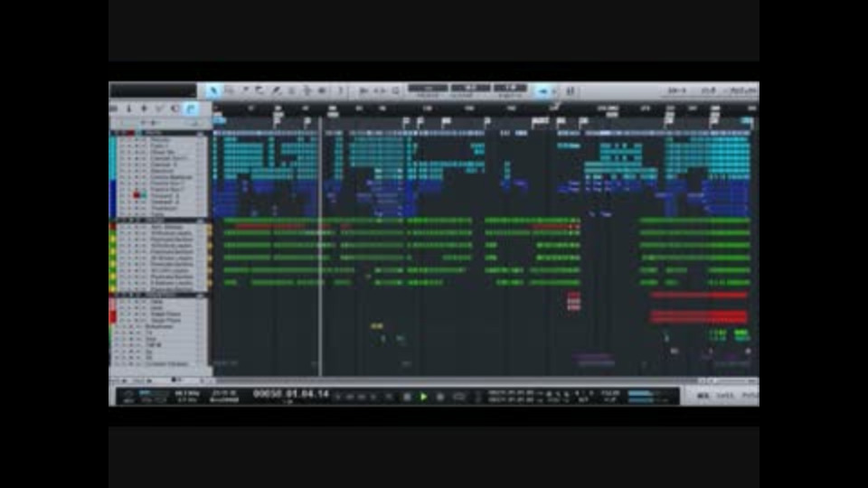868x488 pixels.
Task: Click the blue performance meter in transport
Action: pos(154,394)
